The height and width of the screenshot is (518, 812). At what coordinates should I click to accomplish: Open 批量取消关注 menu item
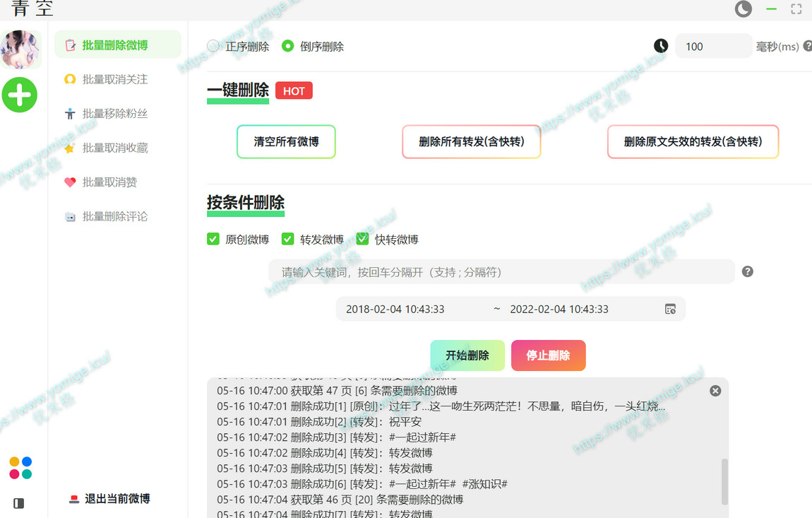pyautogui.click(x=114, y=79)
